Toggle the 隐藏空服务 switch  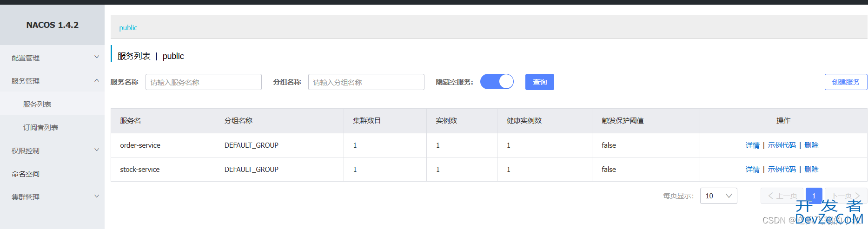[x=497, y=82]
